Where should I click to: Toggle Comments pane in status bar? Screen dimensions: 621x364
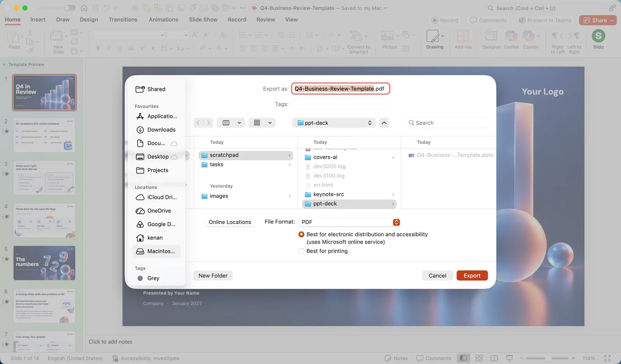click(434, 358)
